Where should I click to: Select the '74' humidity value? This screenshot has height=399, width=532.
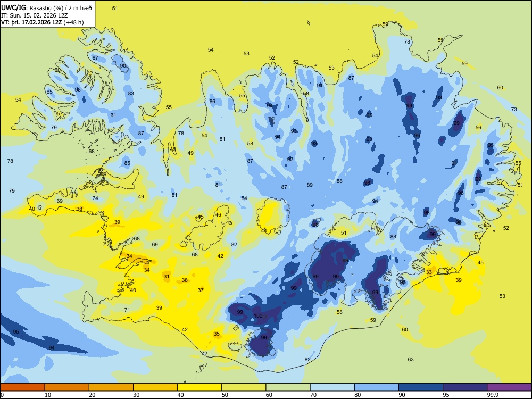coord(95,198)
